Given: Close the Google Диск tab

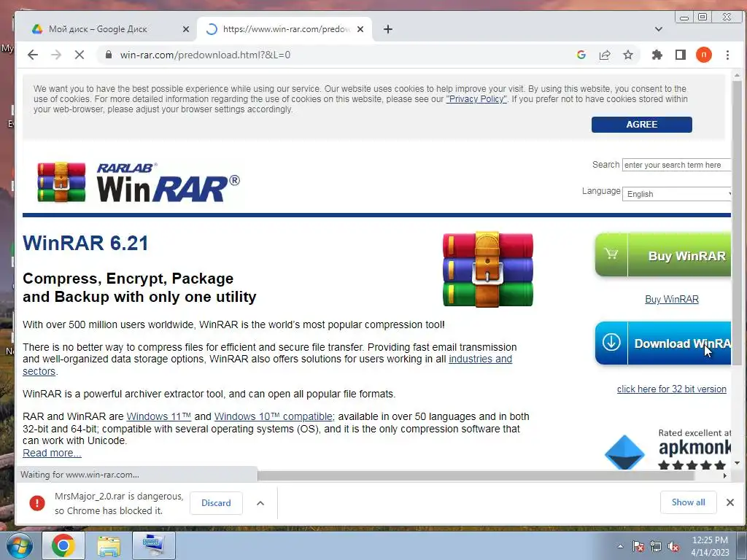Looking at the screenshot, I should [x=186, y=29].
